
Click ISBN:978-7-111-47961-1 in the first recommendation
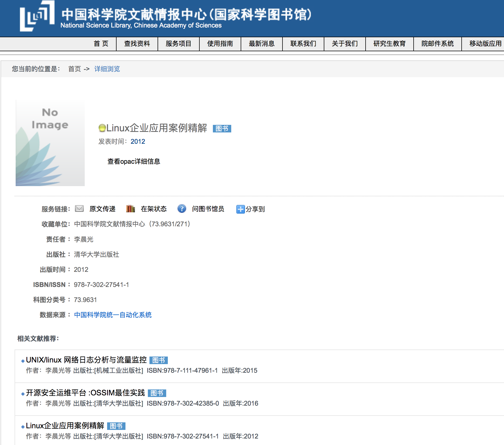(182, 371)
